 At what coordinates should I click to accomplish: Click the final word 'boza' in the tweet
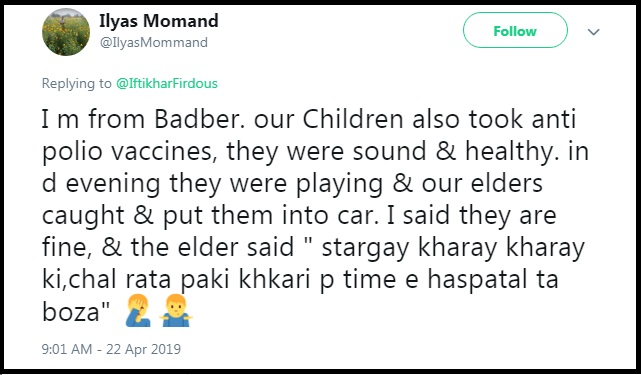coord(71,312)
